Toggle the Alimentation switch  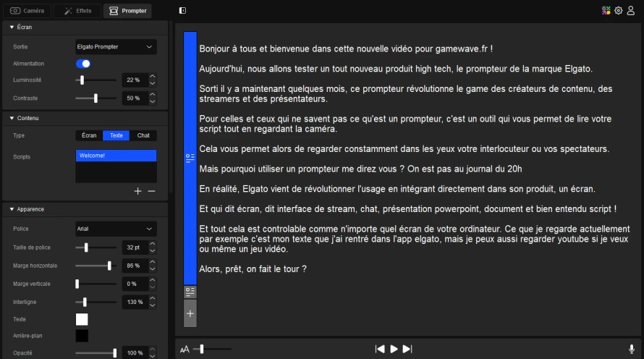pyautogui.click(x=83, y=64)
